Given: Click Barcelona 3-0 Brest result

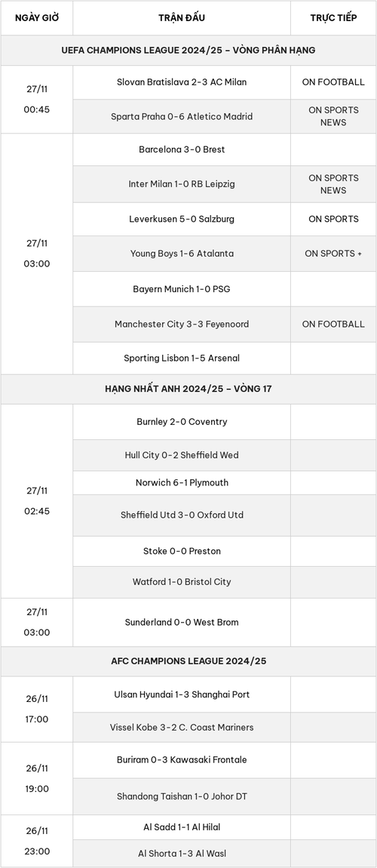Looking at the screenshot, I should [181, 149].
